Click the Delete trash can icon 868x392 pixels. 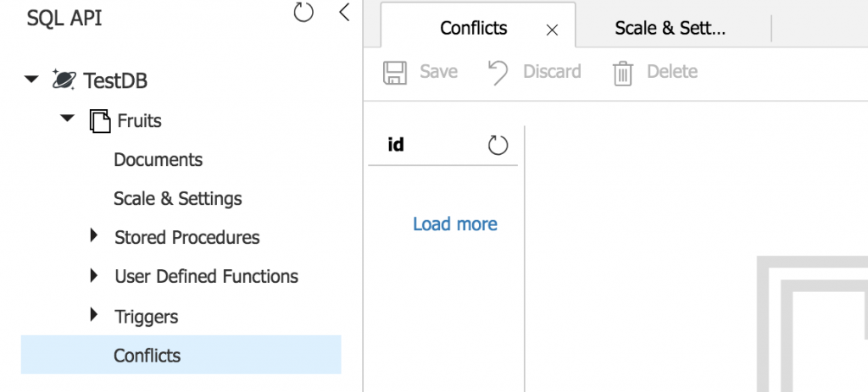tap(623, 73)
